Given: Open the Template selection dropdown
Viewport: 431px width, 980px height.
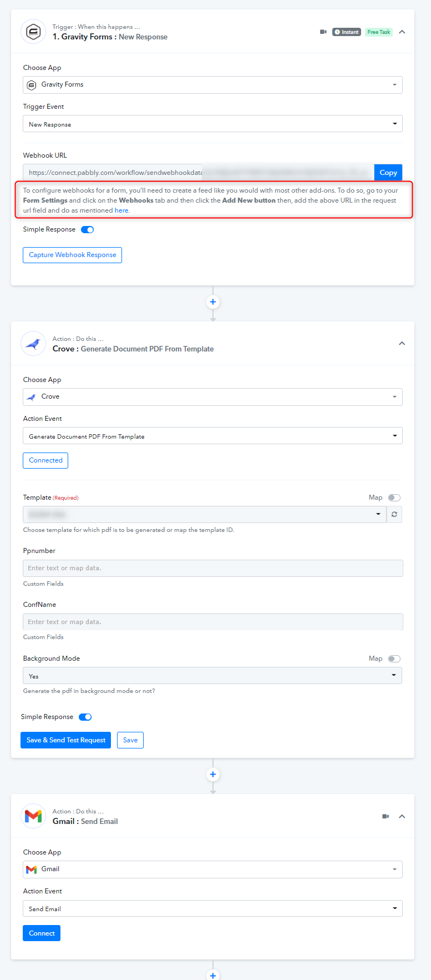Looking at the screenshot, I should coord(205,514).
